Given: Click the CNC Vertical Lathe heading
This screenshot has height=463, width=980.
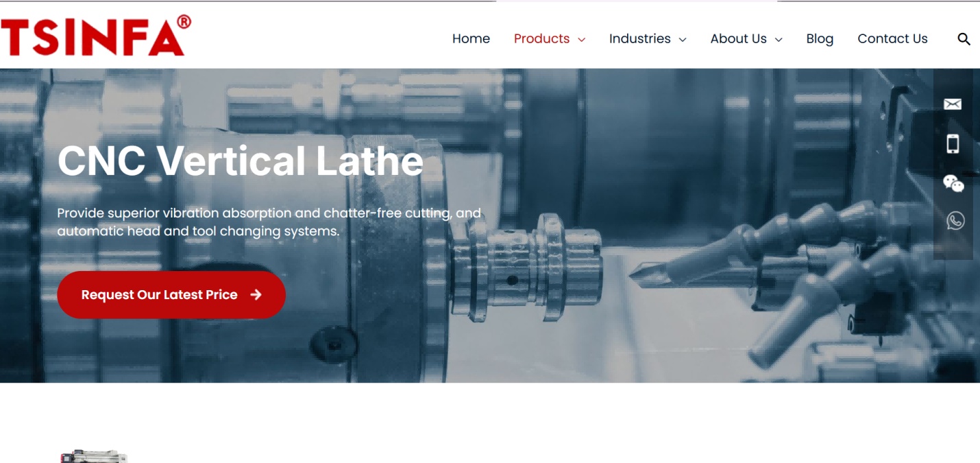Looking at the screenshot, I should (x=241, y=161).
